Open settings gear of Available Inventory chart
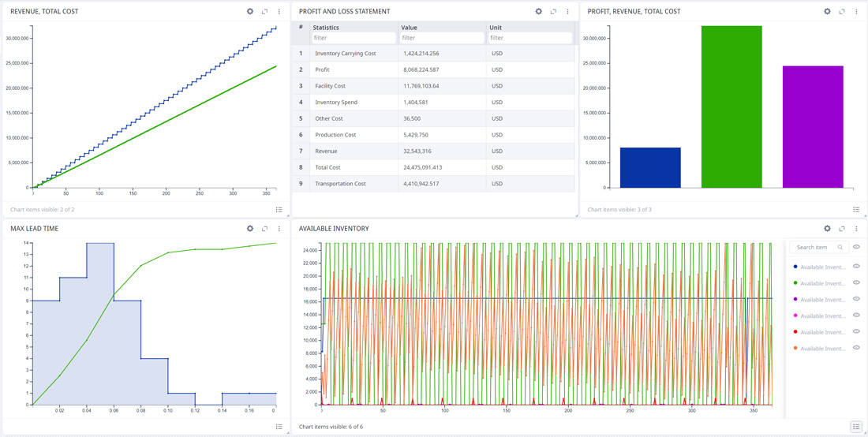 point(827,229)
